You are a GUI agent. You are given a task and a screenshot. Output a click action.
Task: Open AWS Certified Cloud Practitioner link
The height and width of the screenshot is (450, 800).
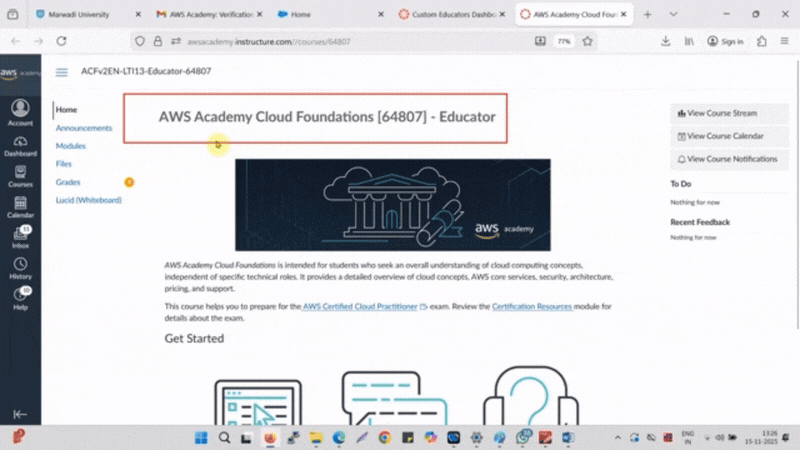point(360,307)
